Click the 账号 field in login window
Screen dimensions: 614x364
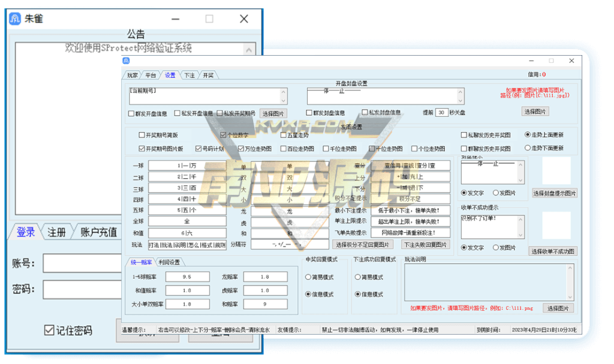click(x=83, y=263)
